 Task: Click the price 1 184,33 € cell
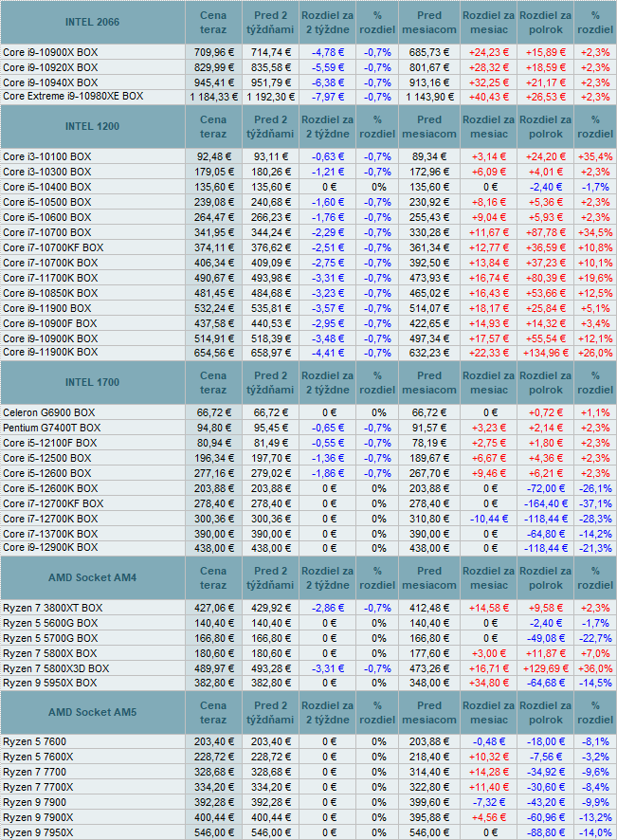click(213, 97)
